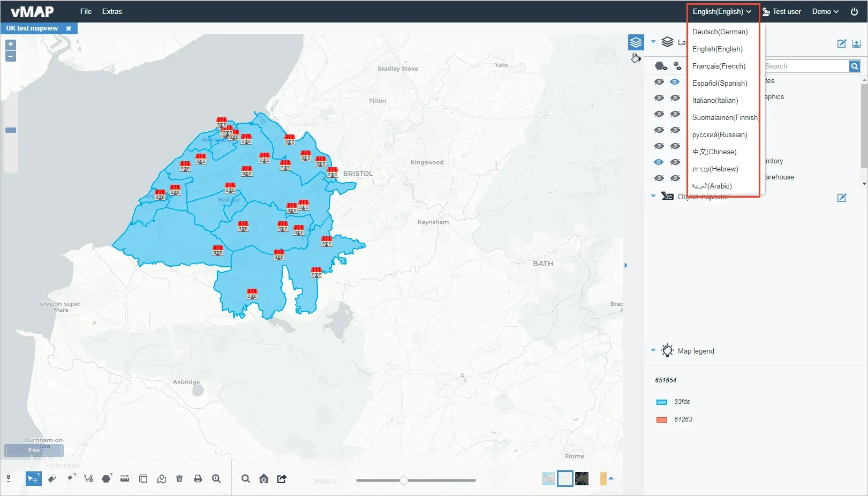Choose Français(French) from language list
Viewport: 868px width, 496px height.
coord(719,66)
